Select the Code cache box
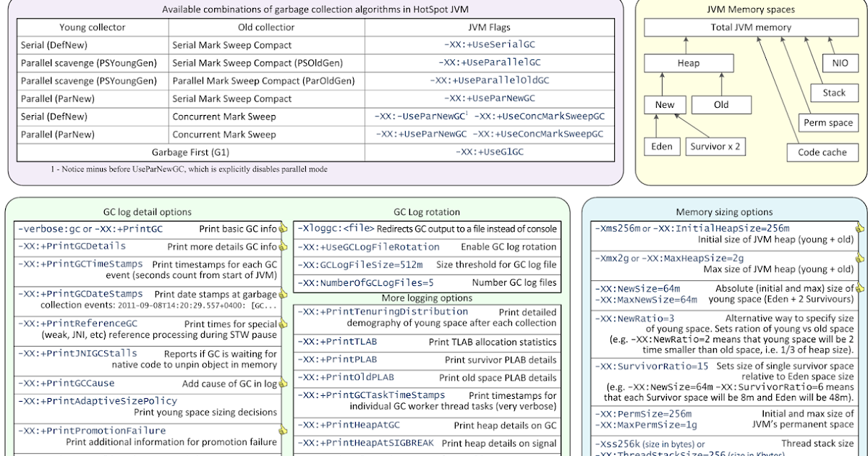The width and height of the screenshot is (868, 456). (822, 153)
